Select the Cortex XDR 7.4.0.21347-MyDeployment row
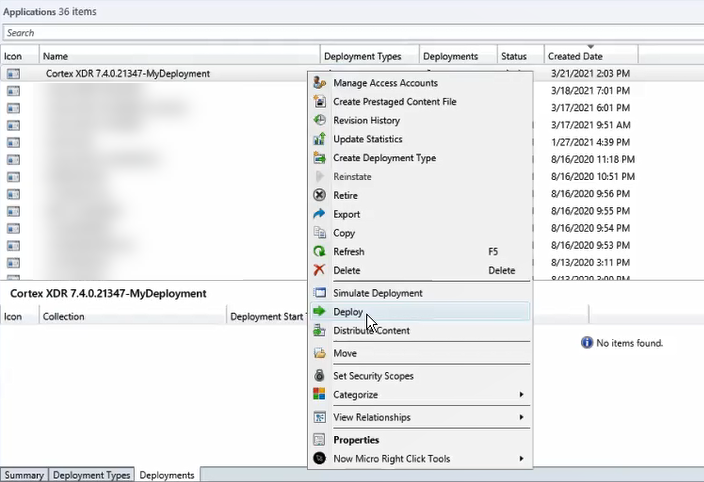The width and height of the screenshot is (704, 482). [154, 74]
